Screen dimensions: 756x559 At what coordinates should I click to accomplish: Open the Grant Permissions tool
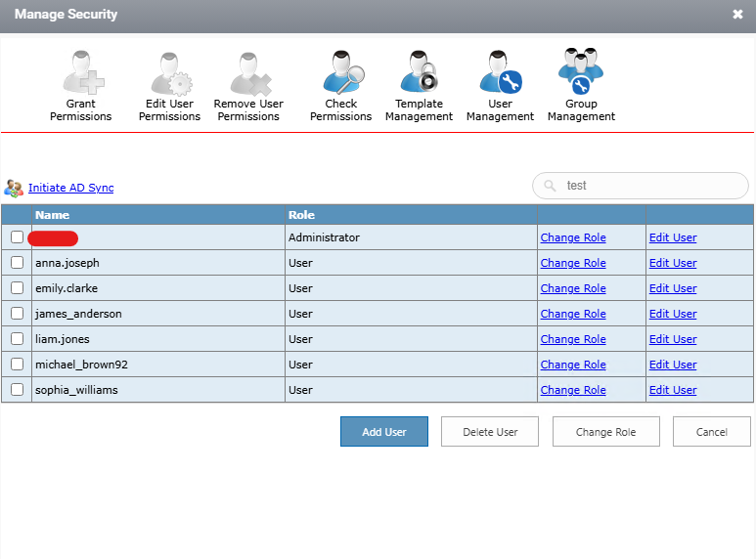[x=81, y=86]
